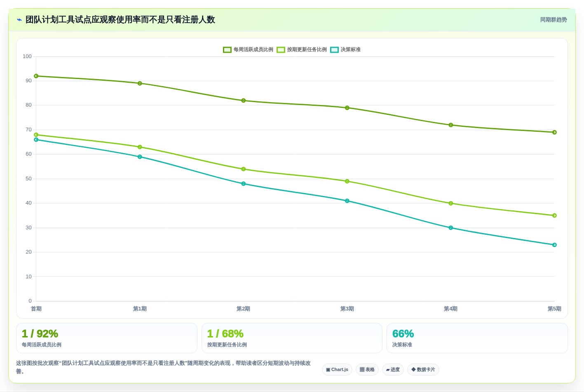This screenshot has height=392, width=584.
Task: Toggle the 按期更新任务比例 legend entry
Action: 302,49
